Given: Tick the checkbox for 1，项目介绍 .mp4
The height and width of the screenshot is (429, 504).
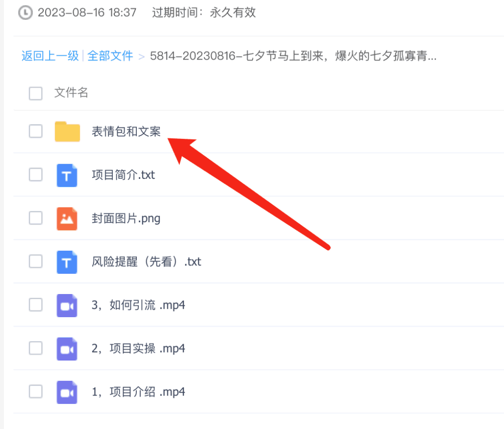Looking at the screenshot, I should [35, 392].
